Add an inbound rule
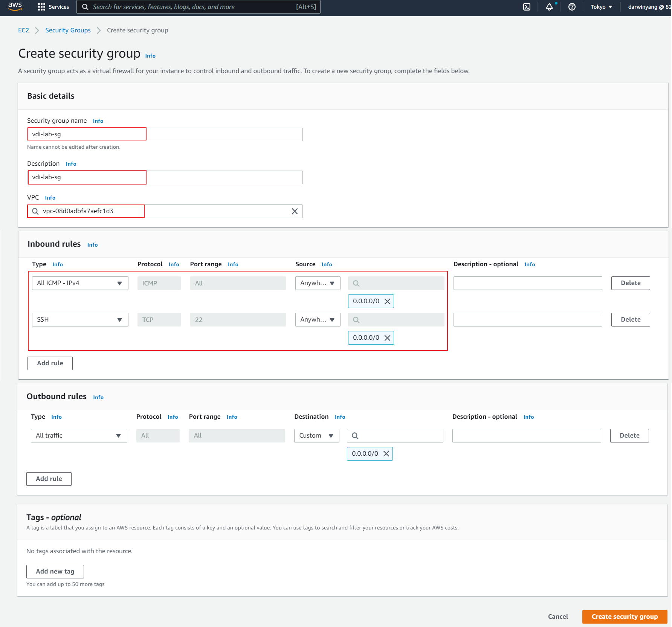The width and height of the screenshot is (672, 627). pos(50,363)
